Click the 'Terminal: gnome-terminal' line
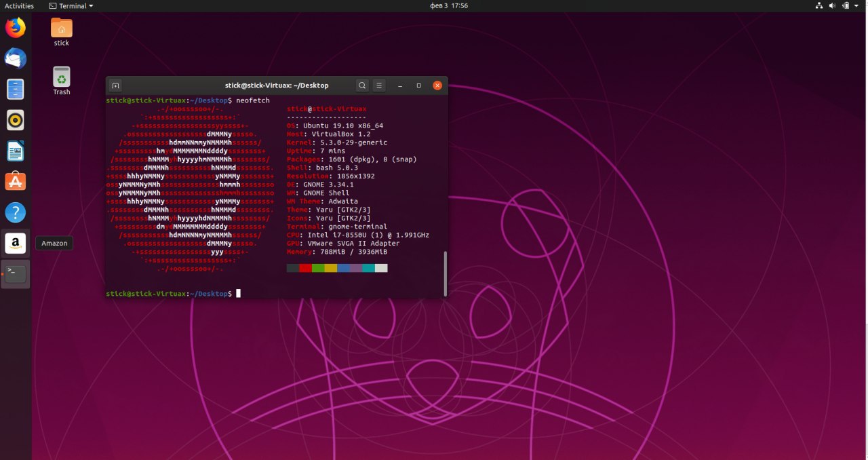 point(337,227)
